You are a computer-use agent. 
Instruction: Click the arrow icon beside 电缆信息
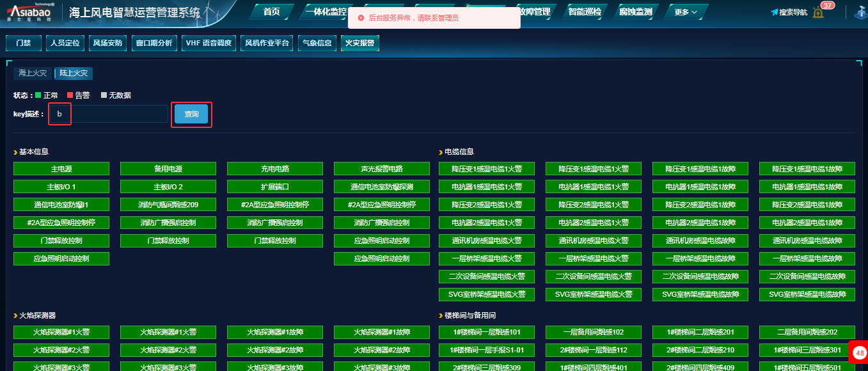pos(441,152)
